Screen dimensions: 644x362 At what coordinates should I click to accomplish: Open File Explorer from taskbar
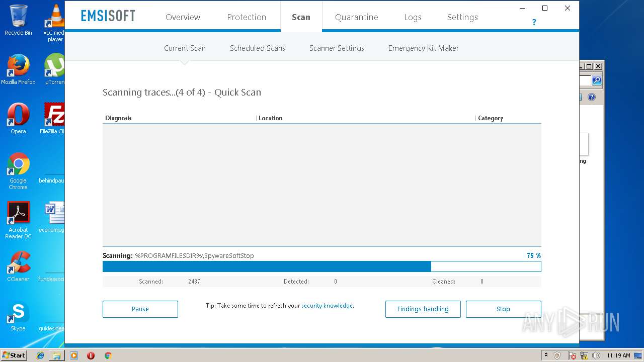(57, 355)
